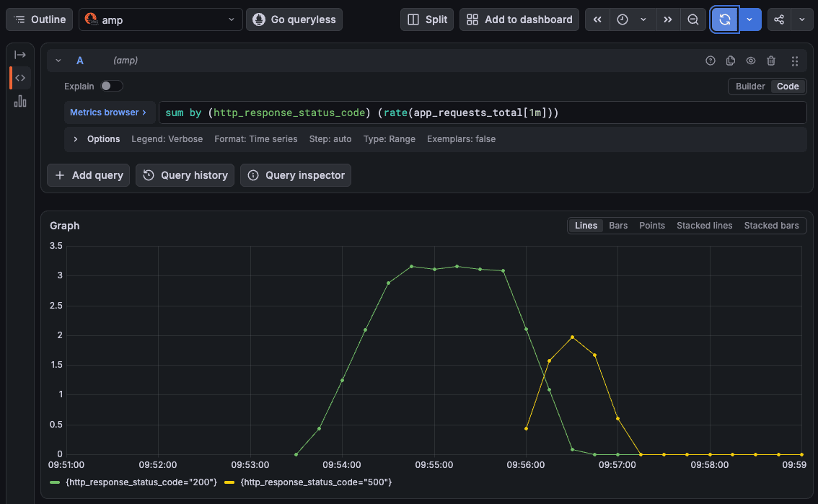818x504 pixels.
Task: Collapse query row A
Action: [58, 61]
